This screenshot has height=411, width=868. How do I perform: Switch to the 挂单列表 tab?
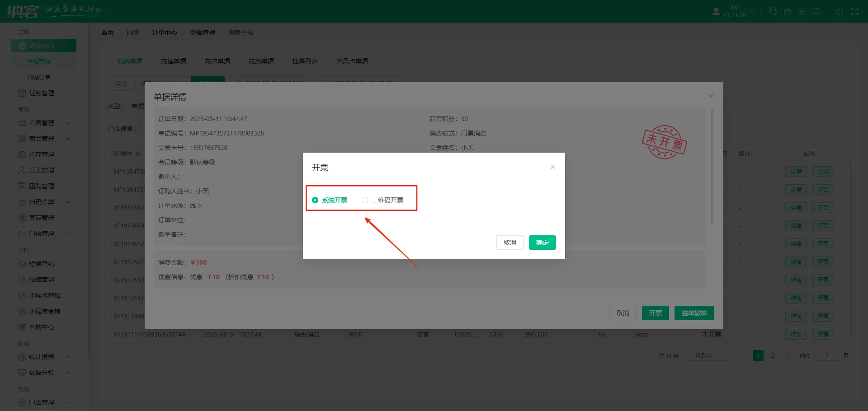[305, 61]
